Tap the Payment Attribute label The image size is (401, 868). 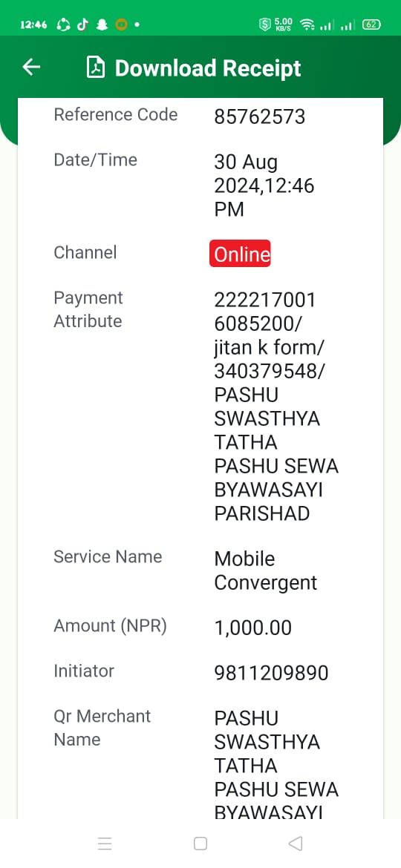point(88,309)
